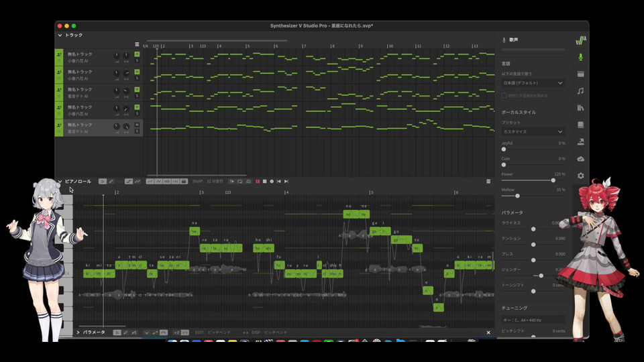Adjust the Mellow slider handle
The image size is (644, 362).
point(517,196)
